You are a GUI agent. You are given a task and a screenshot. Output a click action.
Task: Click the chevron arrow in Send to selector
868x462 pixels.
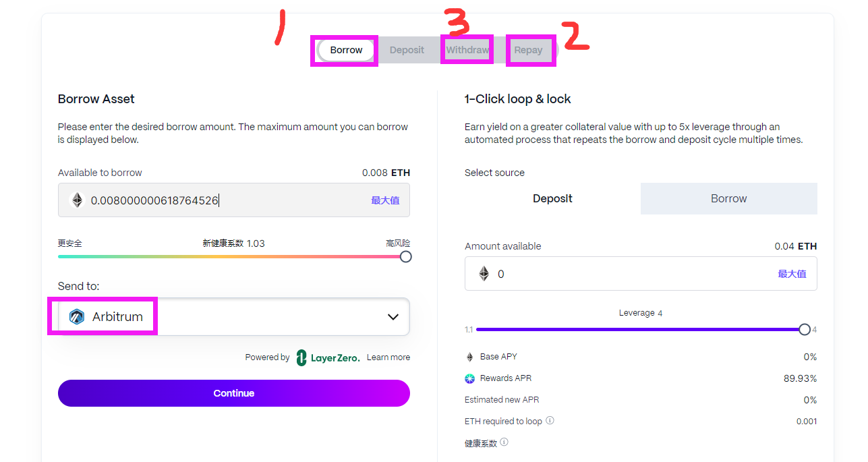[393, 317]
